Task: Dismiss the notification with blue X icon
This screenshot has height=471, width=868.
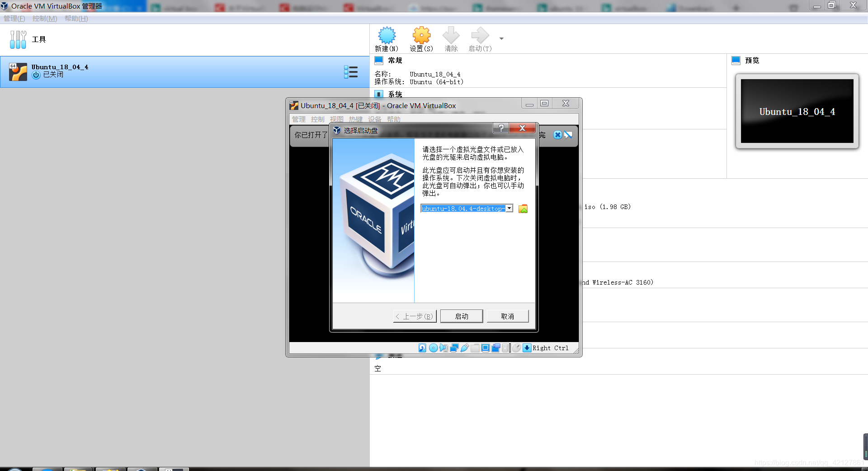Action: click(x=557, y=135)
